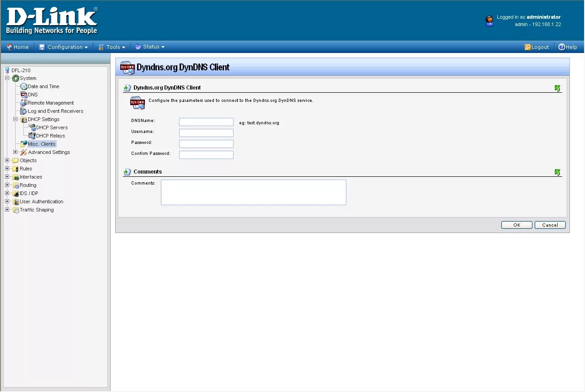Click the Comments section arrow icon
Viewport: 585px width, 392px height.
point(128,172)
